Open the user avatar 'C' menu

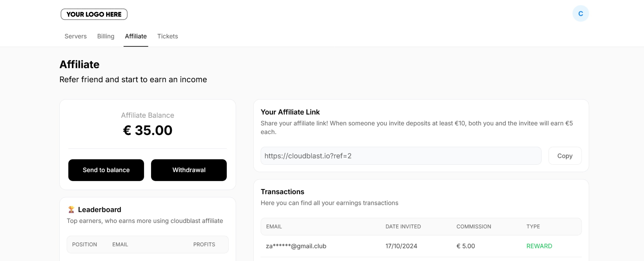580,14
